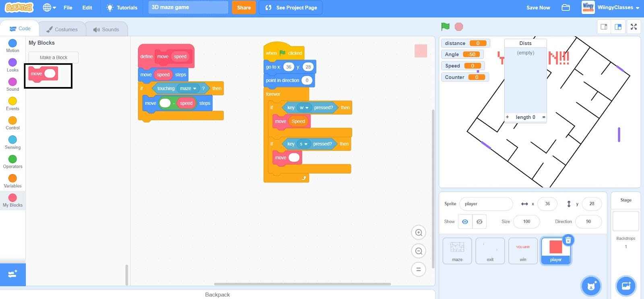Click the Size field showing 100
The image size is (644, 299).
[526, 222]
